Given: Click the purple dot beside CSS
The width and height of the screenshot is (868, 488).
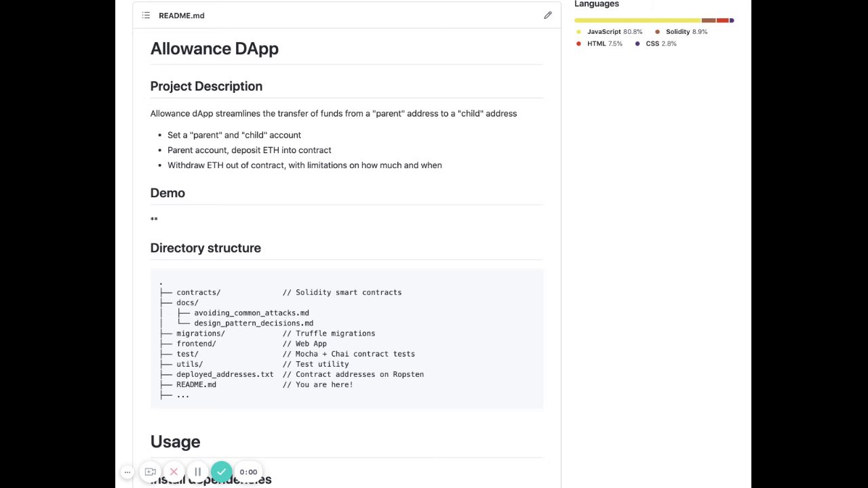Looking at the screenshot, I should coord(637,43).
